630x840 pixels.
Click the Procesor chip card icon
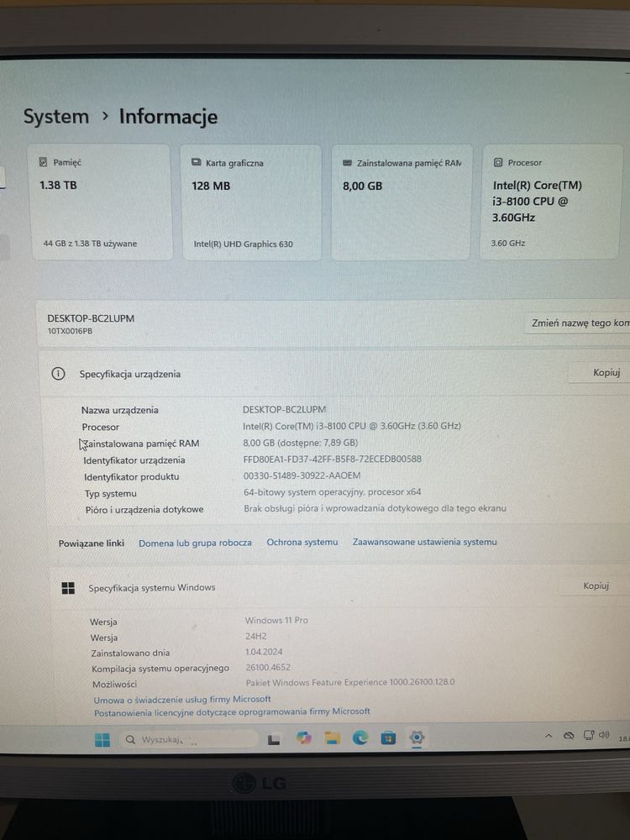(497, 162)
